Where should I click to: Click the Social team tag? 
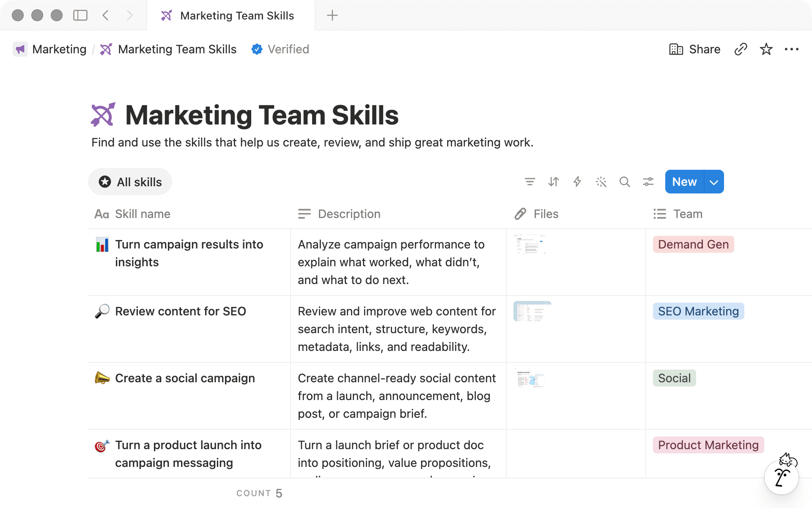tap(674, 378)
